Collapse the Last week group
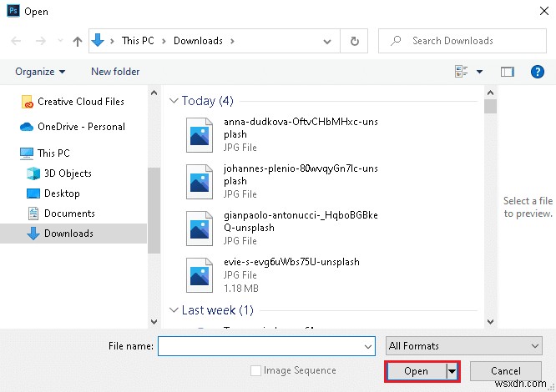The height and width of the screenshot is (392, 556). click(174, 310)
